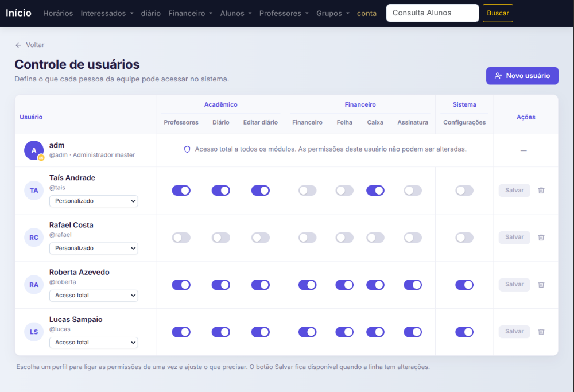Go to Início home link

19,13
